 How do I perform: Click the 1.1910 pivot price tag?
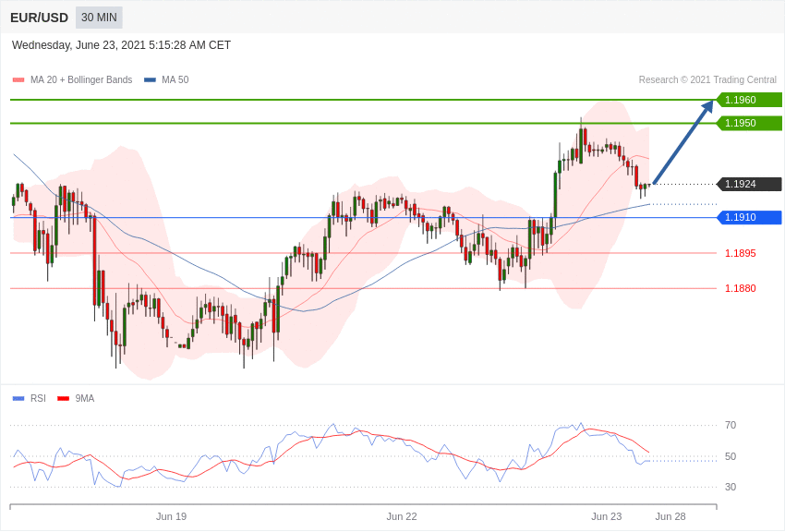(750, 217)
